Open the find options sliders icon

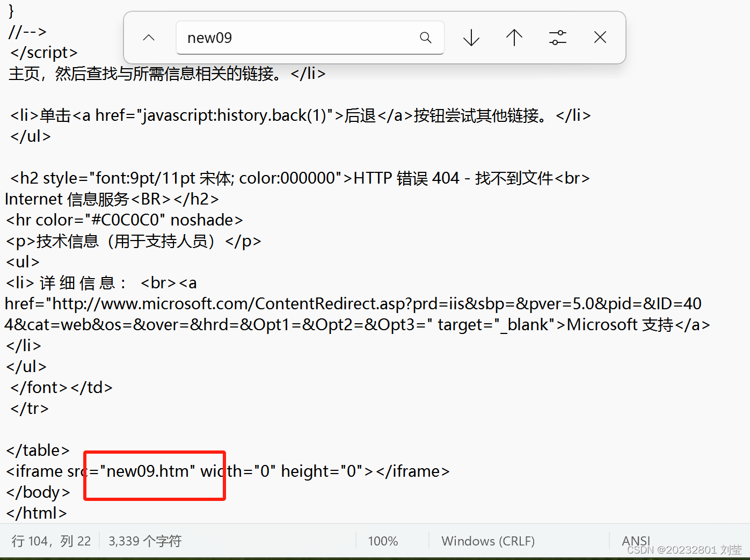click(x=558, y=38)
